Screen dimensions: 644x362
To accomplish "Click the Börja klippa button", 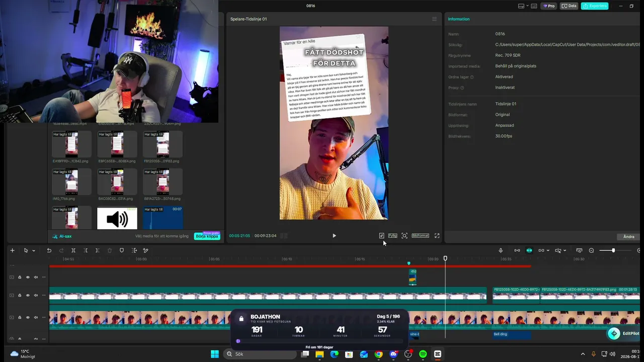I will (x=207, y=236).
